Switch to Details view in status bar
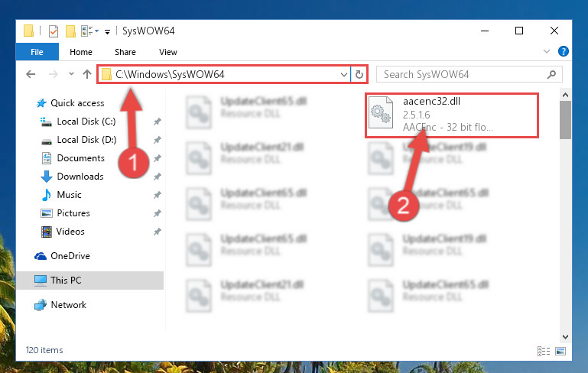588x373 pixels. click(x=544, y=352)
